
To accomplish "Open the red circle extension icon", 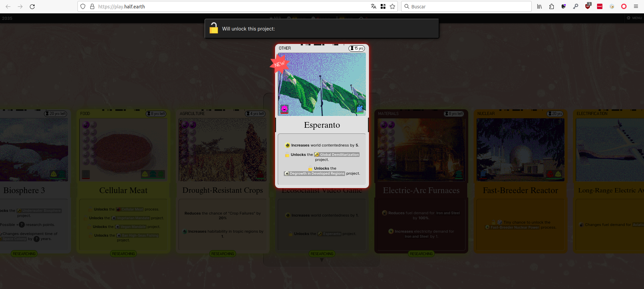I will [x=624, y=6].
